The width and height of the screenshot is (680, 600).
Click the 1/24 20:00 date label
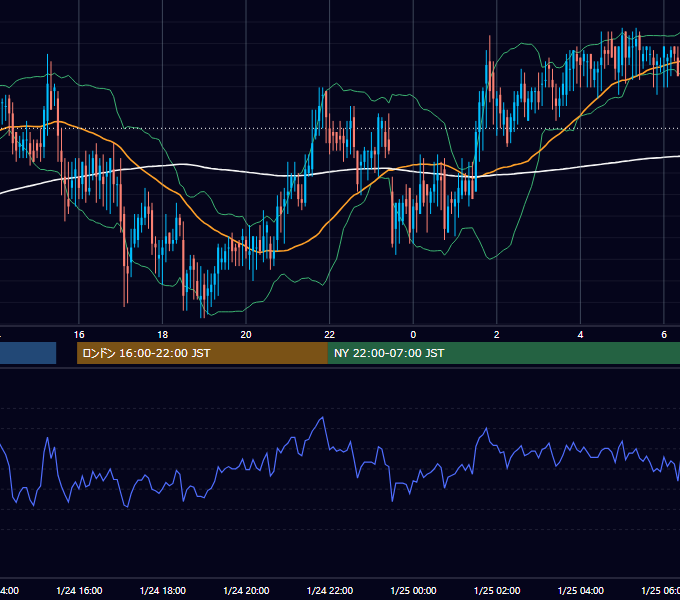tap(246, 590)
